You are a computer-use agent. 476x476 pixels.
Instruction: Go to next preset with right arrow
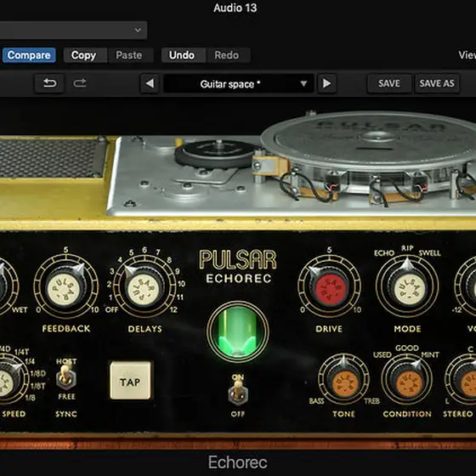point(326,83)
